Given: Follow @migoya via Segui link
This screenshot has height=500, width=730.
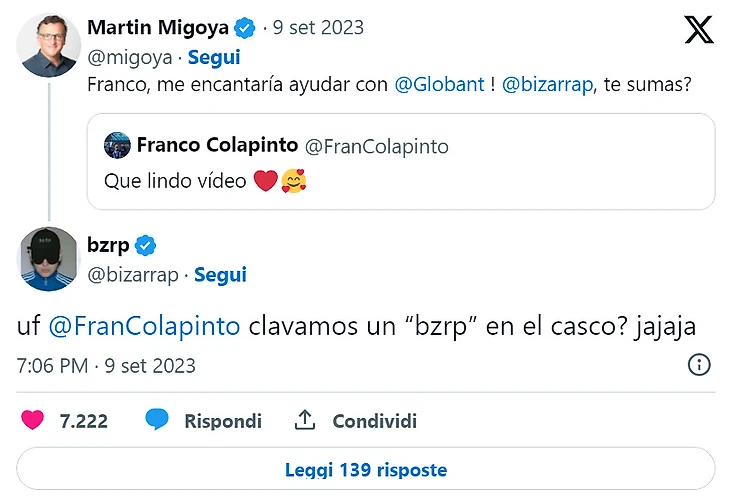Looking at the screenshot, I should [213, 57].
